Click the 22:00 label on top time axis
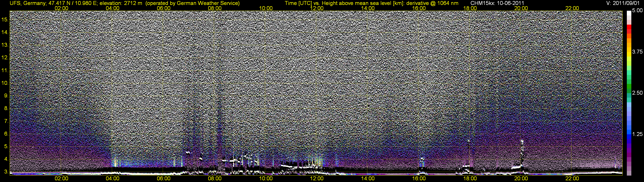This screenshot has height=182, width=644. pos(572,8)
